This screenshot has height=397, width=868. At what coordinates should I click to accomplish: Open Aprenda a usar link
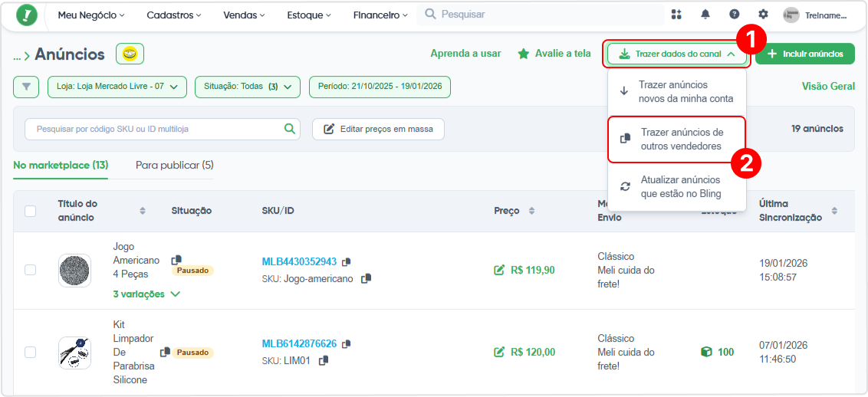point(465,54)
